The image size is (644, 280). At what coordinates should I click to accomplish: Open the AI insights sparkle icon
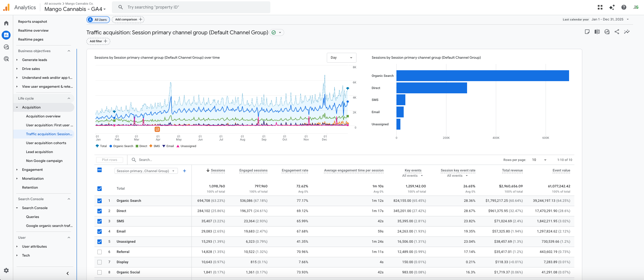[612, 7]
